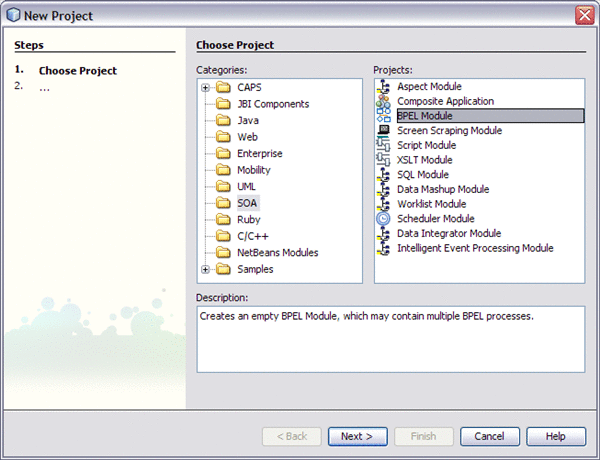The image size is (600, 460).
Task: Click the Enterprise folder icon
Action: click(223, 153)
